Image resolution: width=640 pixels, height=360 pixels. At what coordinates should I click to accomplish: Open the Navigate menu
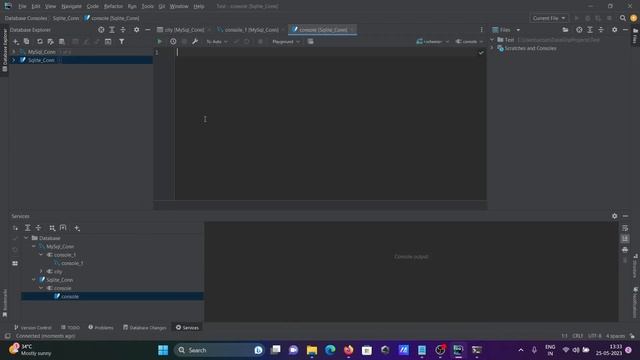71,6
